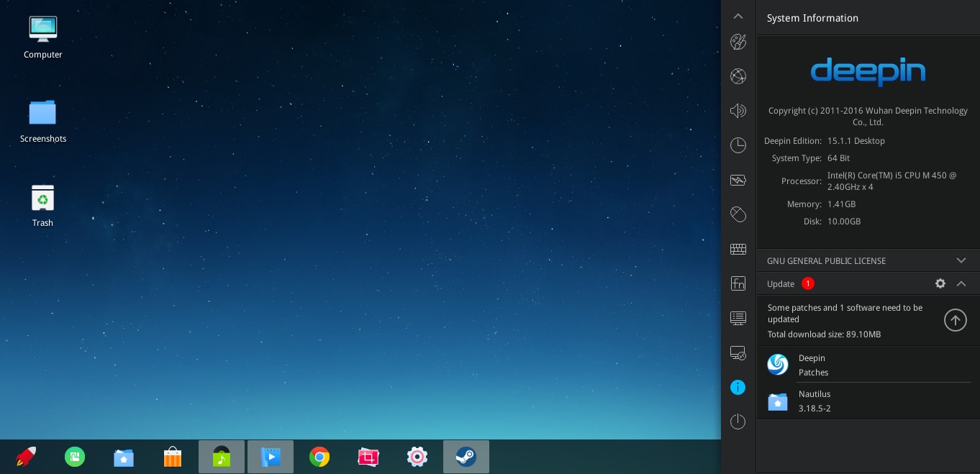Collapse the Update section
This screenshot has width=980, height=474.
(961, 283)
